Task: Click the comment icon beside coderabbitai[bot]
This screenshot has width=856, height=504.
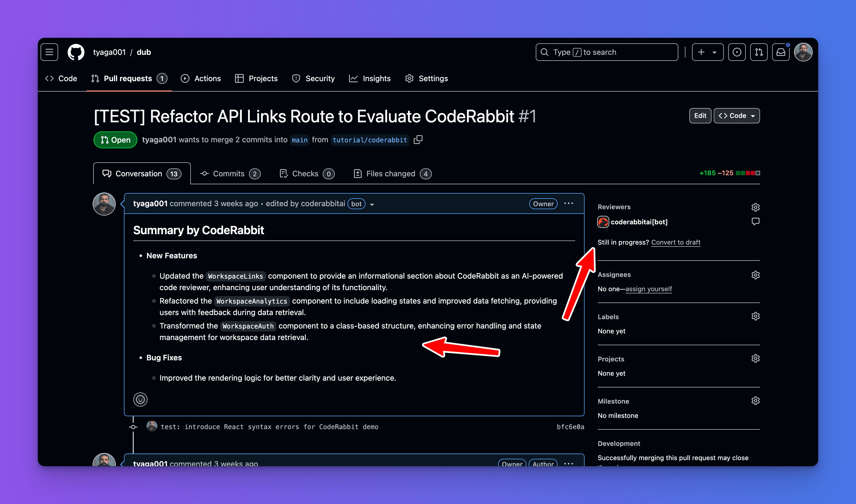Action: coord(756,222)
